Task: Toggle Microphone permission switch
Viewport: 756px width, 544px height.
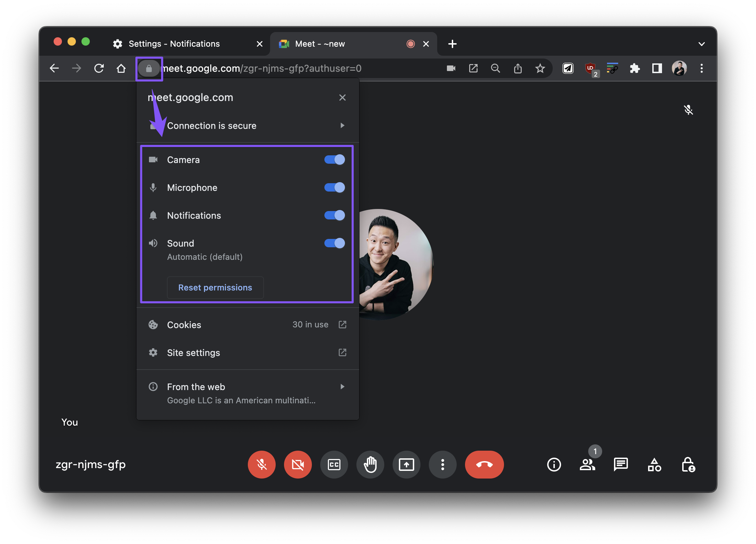Action: pyautogui.click(x=334, y=188)
